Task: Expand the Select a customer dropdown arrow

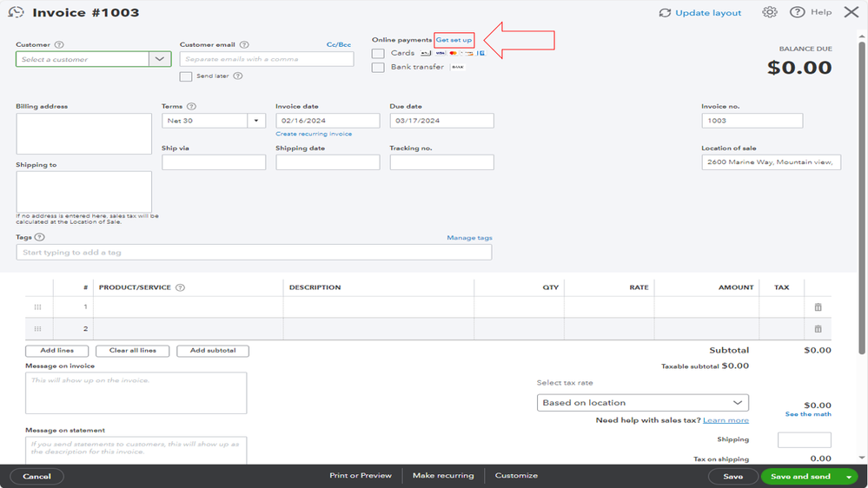Action: (160, 59)
